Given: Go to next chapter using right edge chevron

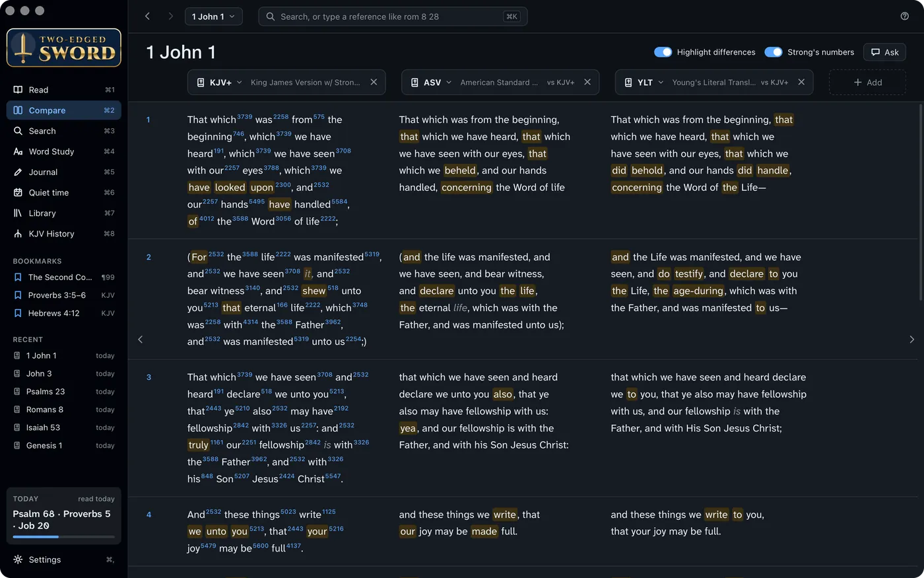Looking at the screenshot, I should pos(912,340).
